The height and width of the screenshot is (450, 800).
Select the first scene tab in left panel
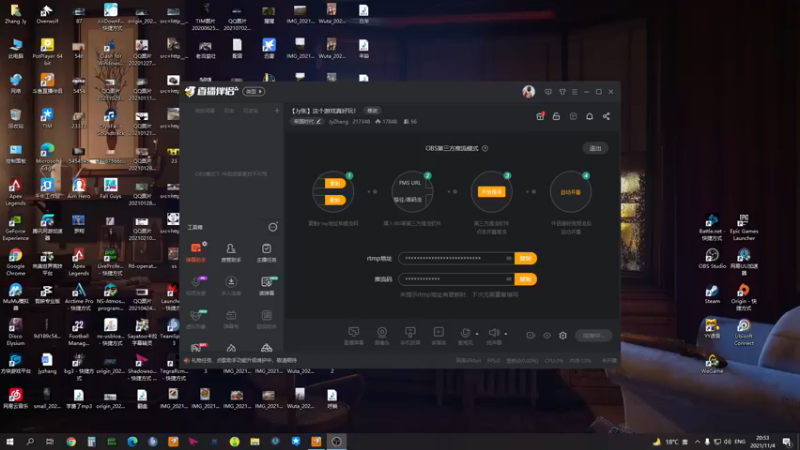click(205, 111)
